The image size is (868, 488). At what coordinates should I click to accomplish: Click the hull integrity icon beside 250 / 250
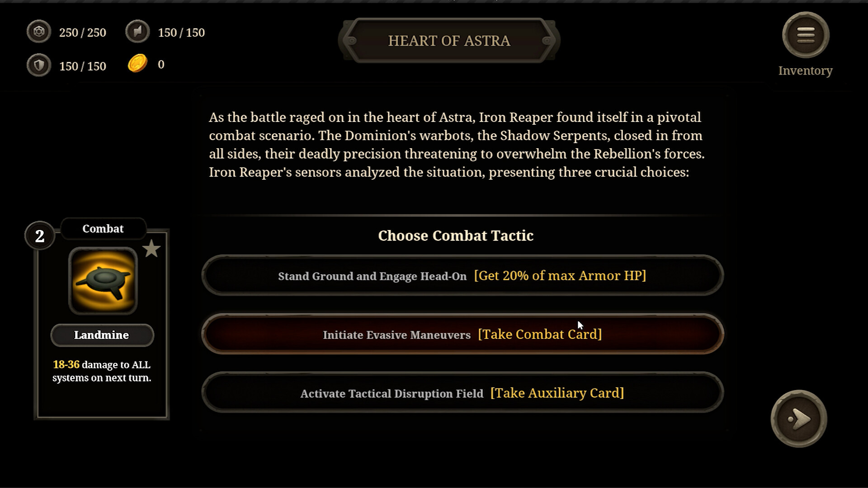pyautogui.click(x=39, y=32)
